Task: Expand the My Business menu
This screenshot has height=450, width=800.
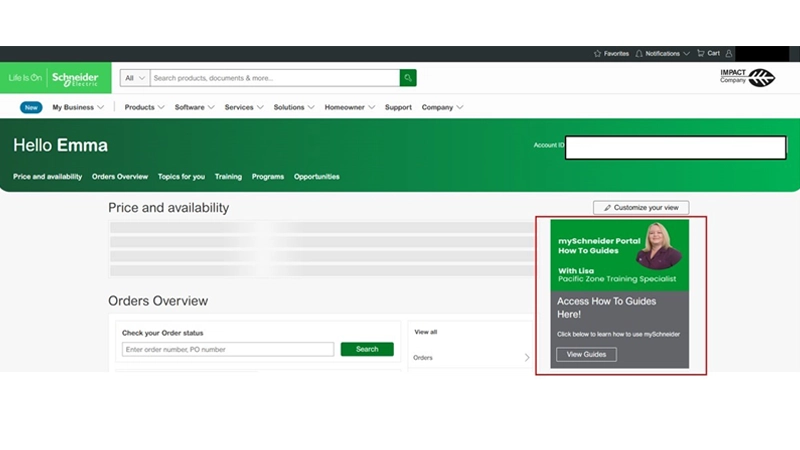Action: tap(78, 107)
